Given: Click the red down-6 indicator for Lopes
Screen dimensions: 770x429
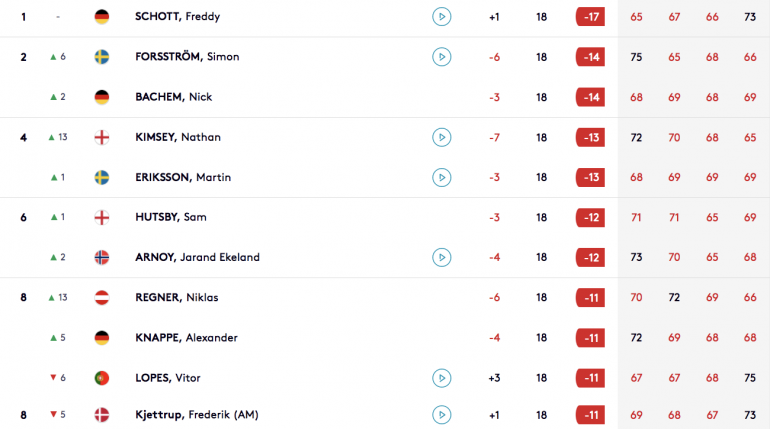Looking at the screenshot, I should 57,377.
